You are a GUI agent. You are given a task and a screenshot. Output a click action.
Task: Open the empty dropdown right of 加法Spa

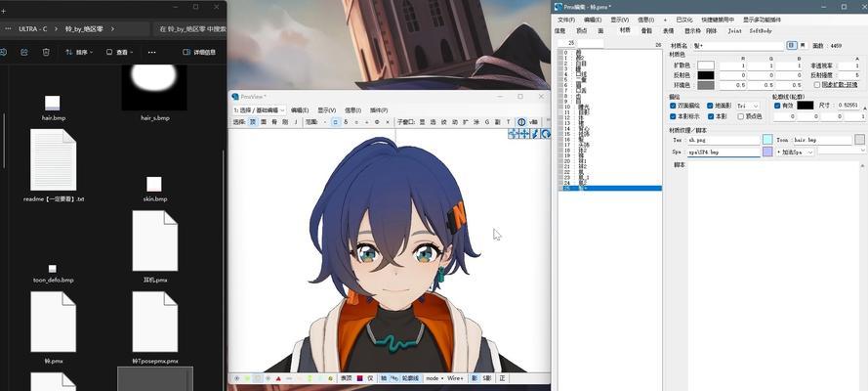tap(842, 151)
